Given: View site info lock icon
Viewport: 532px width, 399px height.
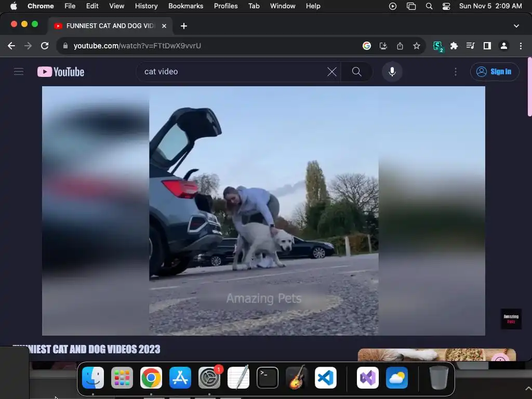Looking at the screenshot, I should pos(65,46).
